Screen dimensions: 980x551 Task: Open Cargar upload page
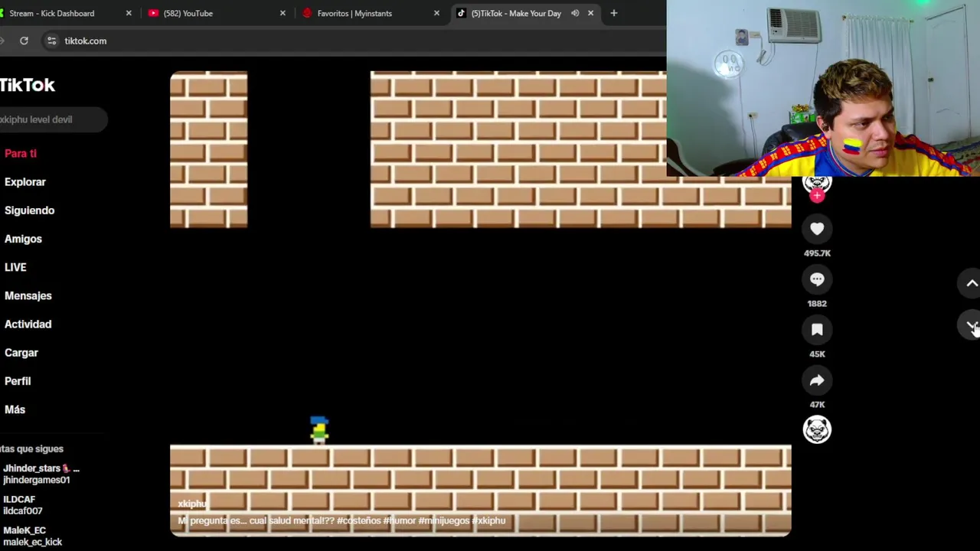(x=21, y=353)
